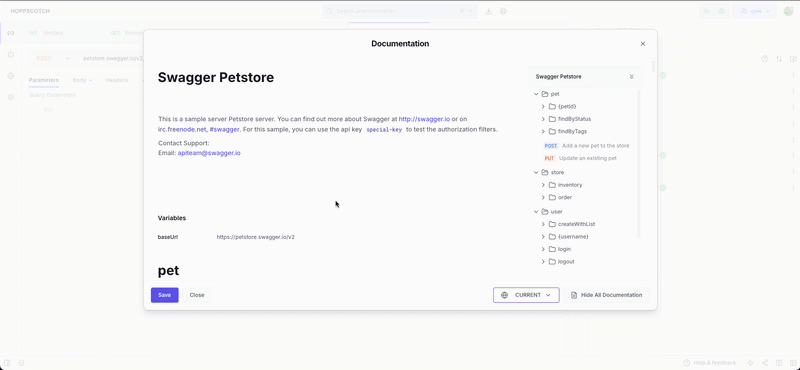Expand the findByStatus folder
Screen dimensions: 800x370
point(543,119)
